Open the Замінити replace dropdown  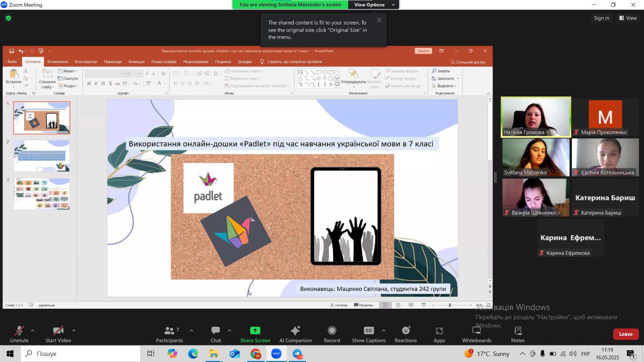[x=445, y=78]
